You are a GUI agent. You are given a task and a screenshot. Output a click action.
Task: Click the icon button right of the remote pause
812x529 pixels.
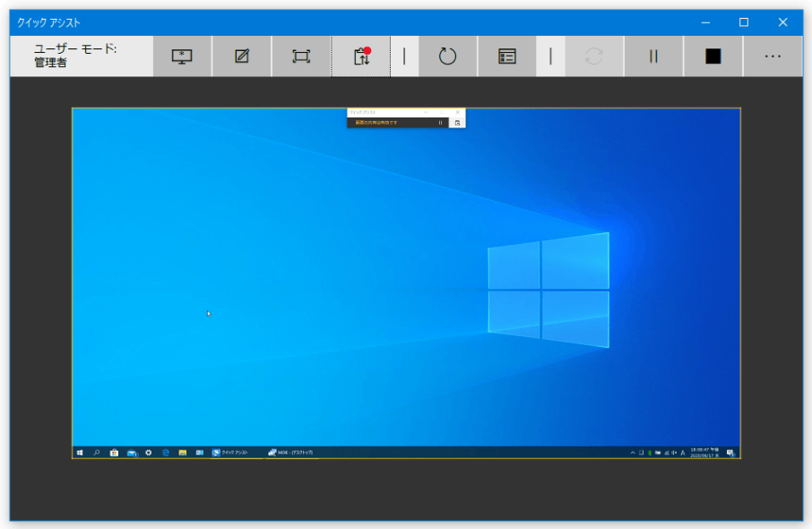[x=457, y=123]
